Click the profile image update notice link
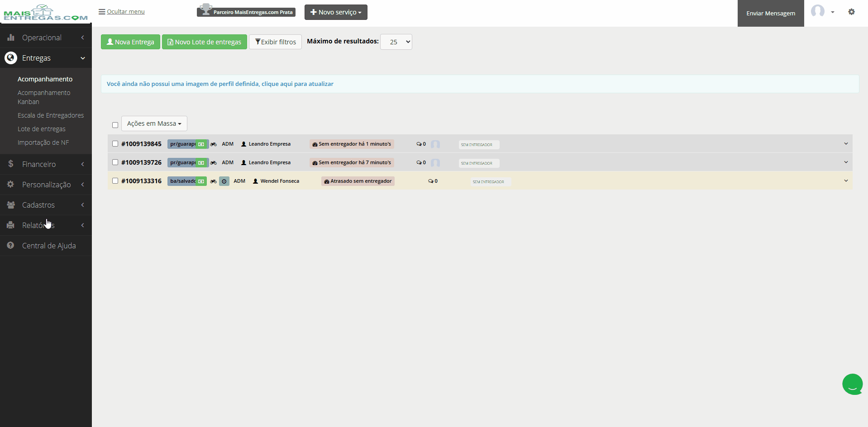The image size is (868, 427). tap(220, 84)
